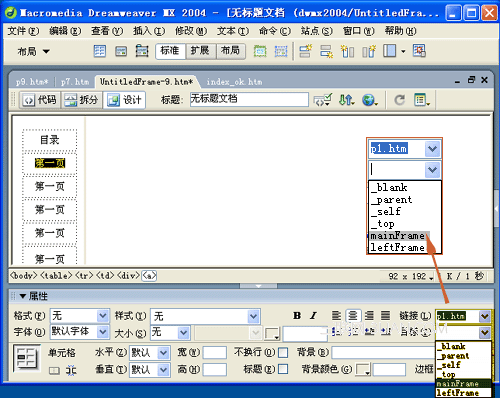Open the 背景颜色 color swatch
Viewport: 500px width, 398px height.
(x=363, y=369)
